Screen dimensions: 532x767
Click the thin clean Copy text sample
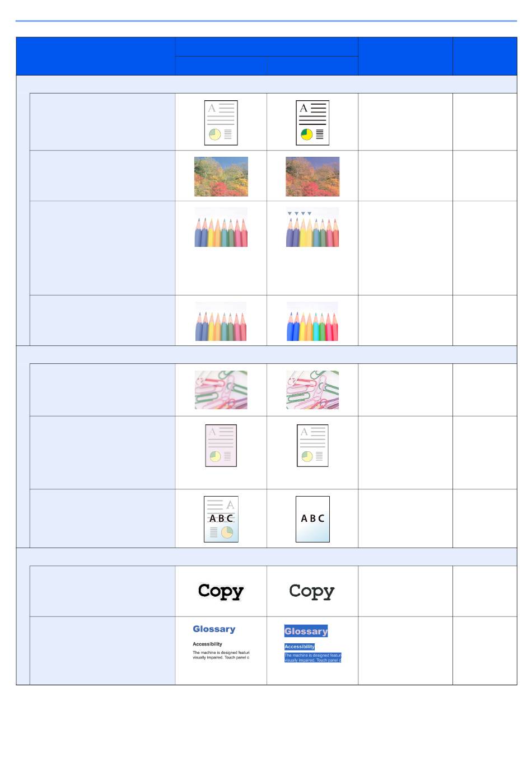coord(312,591)
